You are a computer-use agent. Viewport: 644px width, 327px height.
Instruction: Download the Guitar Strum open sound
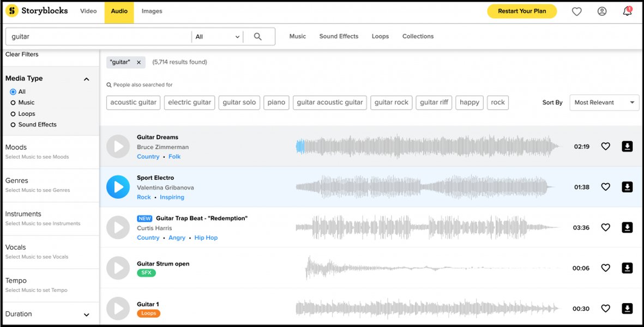[x=627, y=268]
